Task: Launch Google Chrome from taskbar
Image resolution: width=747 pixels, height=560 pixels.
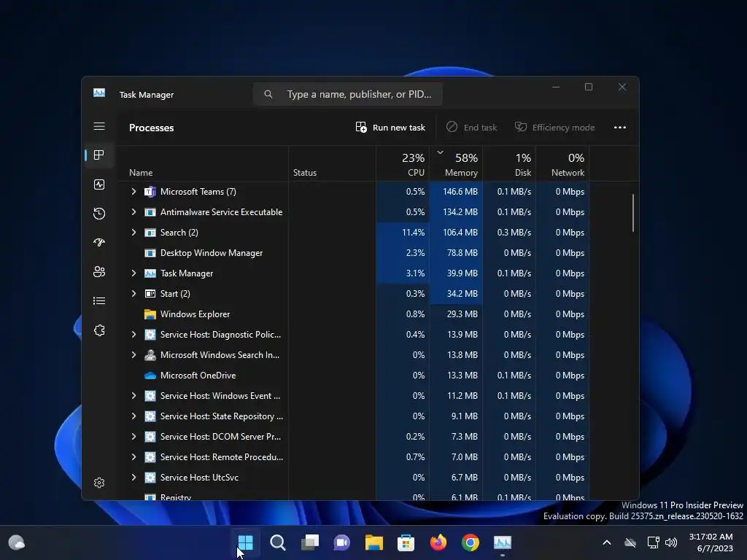Action: [x=471, y=542]
